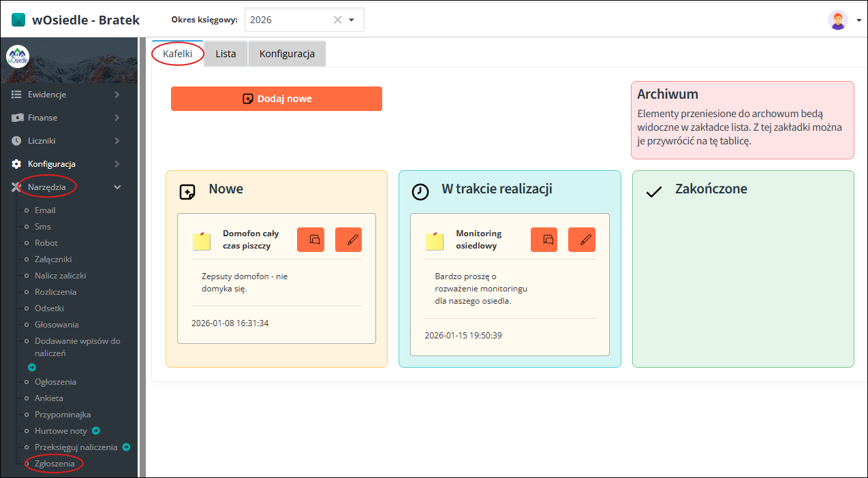Screen dimensions: 868x478
Task: Clear the 2026 accounting period selection
Action: coord(337,20)
